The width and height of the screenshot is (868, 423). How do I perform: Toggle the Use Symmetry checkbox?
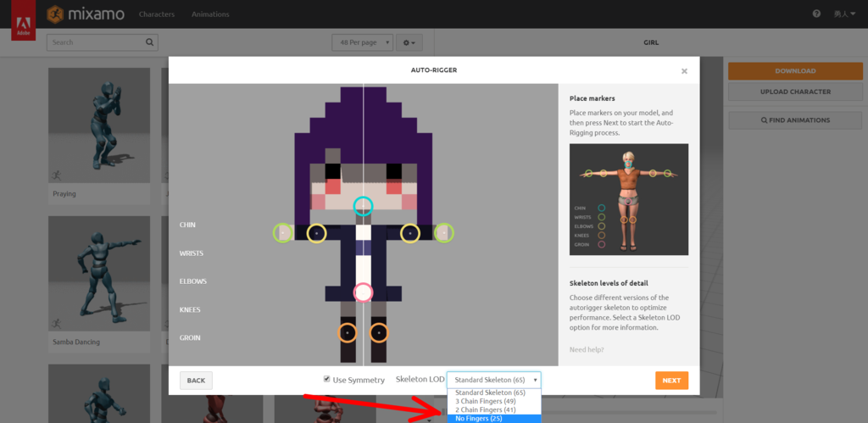(326, 379)
